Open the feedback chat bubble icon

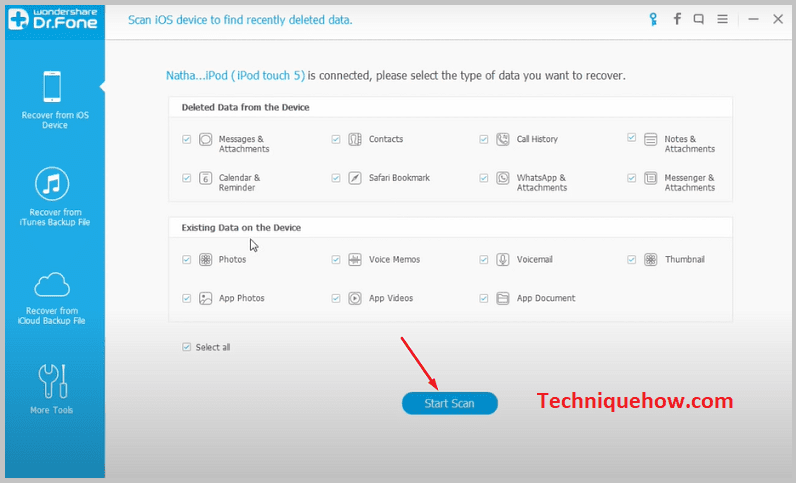(699, 19)
